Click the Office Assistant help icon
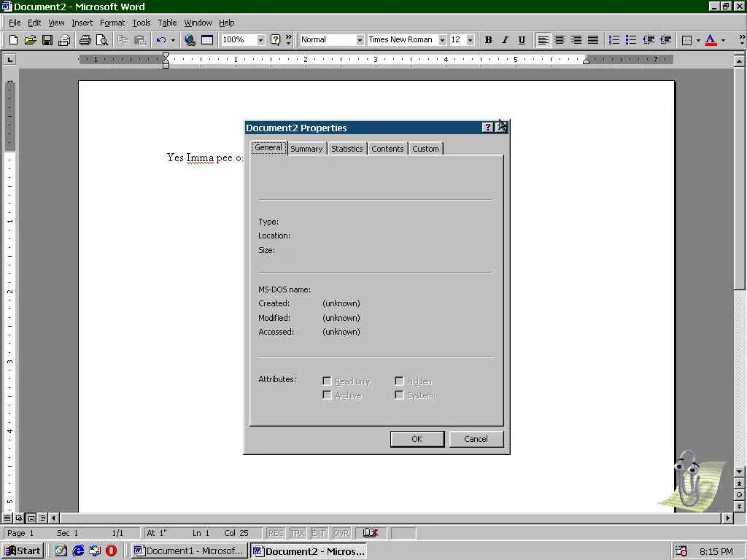 point(275,40)
